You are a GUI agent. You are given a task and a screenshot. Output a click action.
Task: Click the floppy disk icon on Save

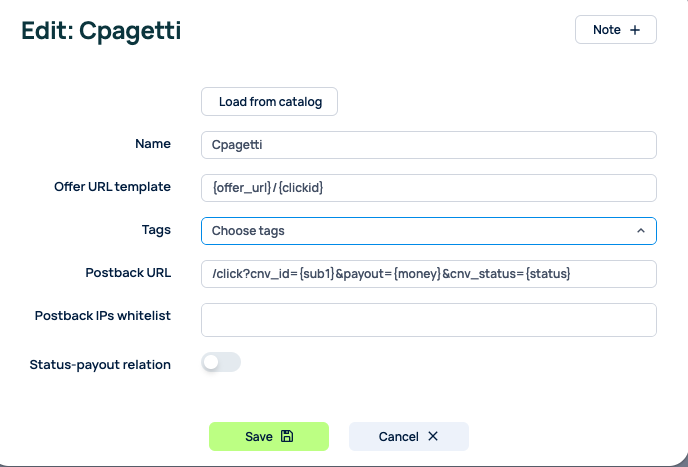[287, 437]
